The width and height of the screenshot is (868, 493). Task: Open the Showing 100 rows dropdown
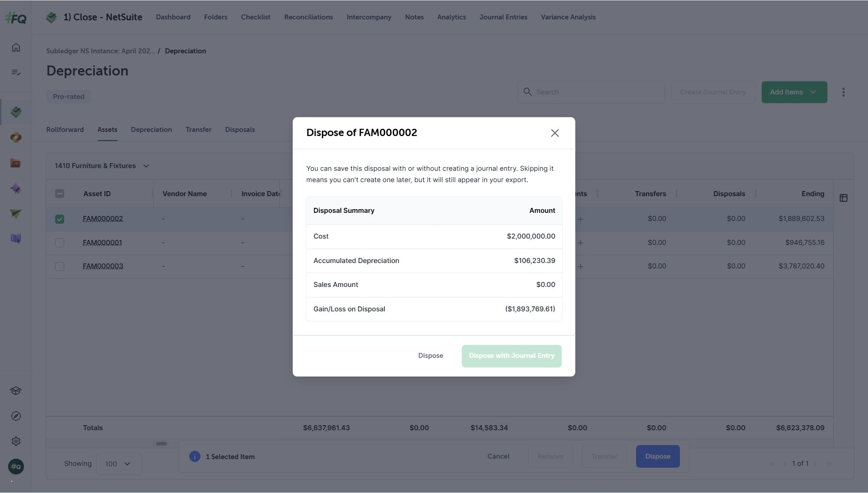(119, 464)
